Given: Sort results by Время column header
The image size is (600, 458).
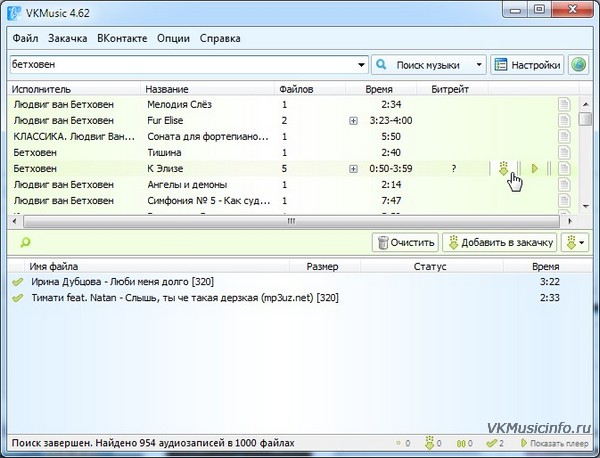Looking at the screenshot, I should (381, 89).
